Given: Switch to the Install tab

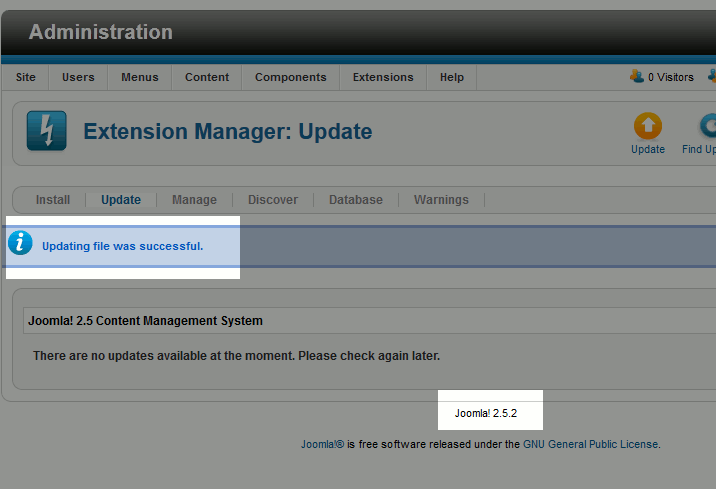Looking at the screenshot, I should point(53,200).
